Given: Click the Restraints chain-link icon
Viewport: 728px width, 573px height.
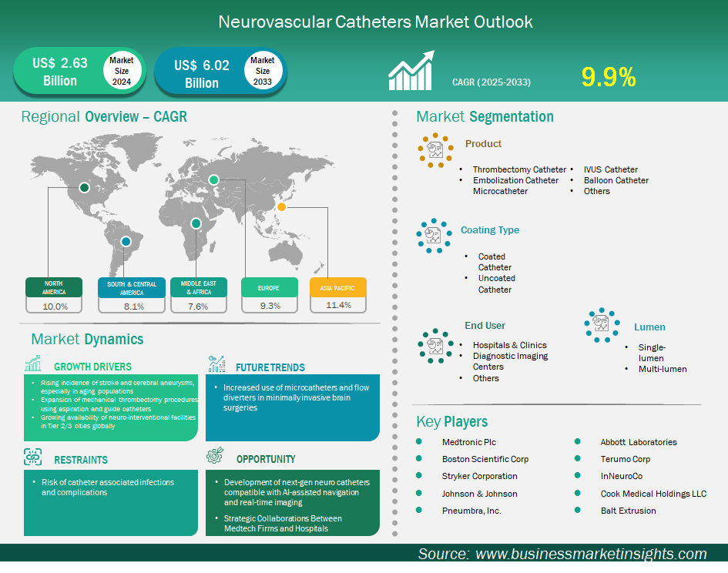Looking at the screenshot, I should click(x=32, y=457).
